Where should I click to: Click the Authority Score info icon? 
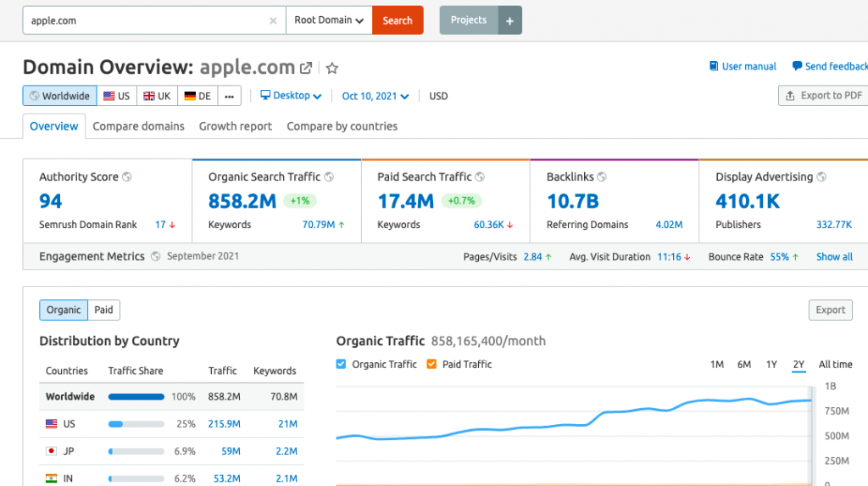pos(127,176)
